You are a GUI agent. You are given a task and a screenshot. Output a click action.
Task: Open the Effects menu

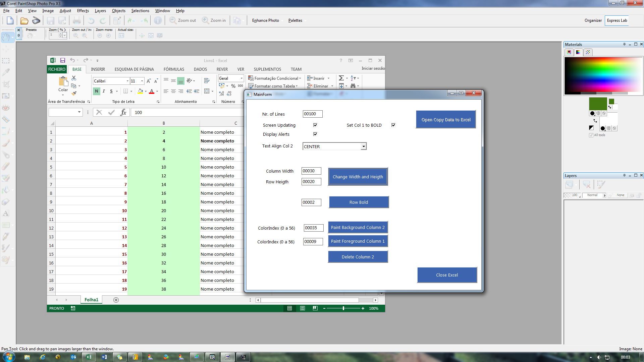click(83, 11)
